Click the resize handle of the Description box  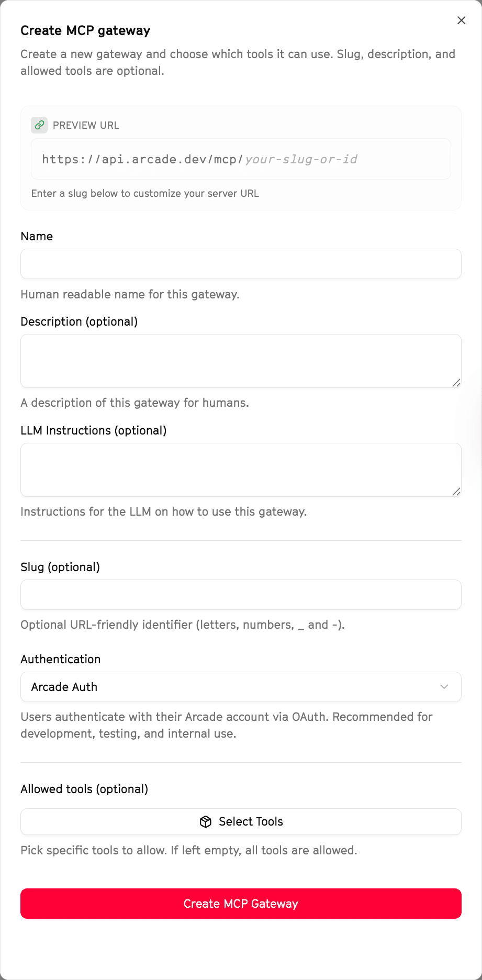click(456, 384)
